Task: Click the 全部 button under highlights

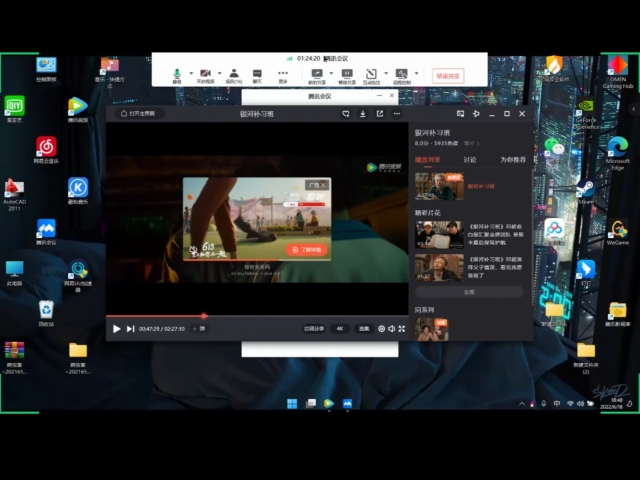Action: pyautogui.click(x=469, y=292)
